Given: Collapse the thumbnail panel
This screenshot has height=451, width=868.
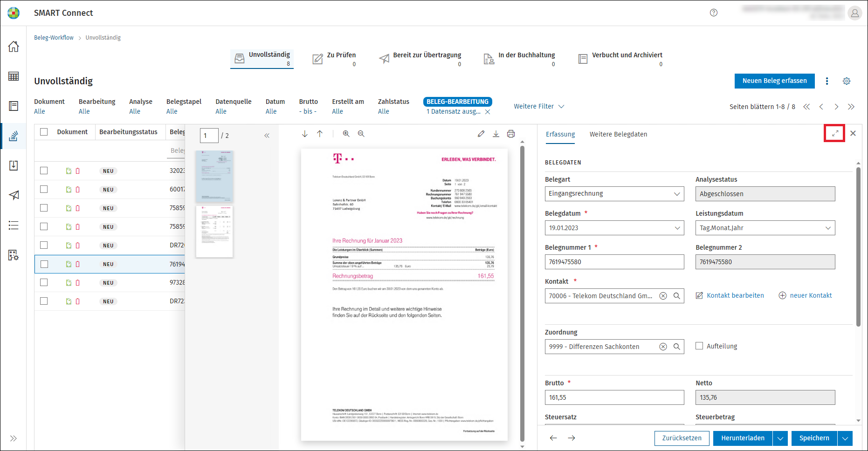Looking at the screenshot, I should click(x=267, y=136).
